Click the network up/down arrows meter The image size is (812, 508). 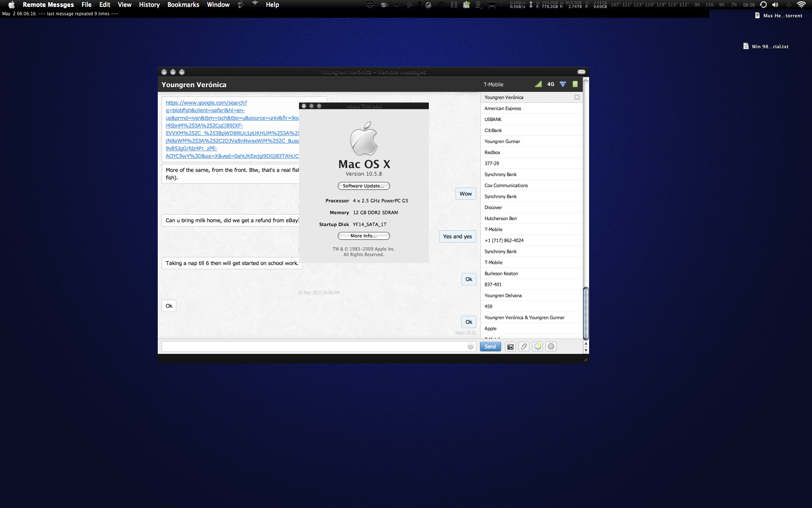point(531,5)
